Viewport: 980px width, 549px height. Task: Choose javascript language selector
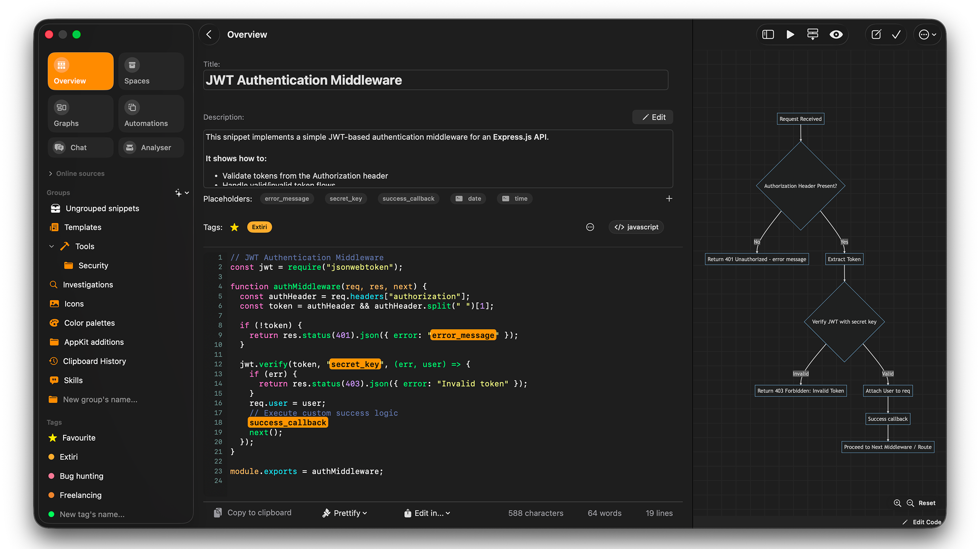coord(636,227)
